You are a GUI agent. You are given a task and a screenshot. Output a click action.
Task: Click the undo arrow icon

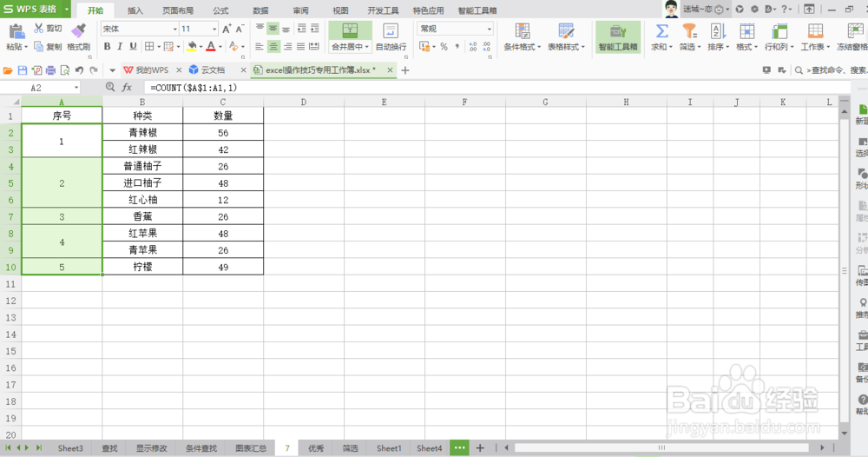coord(79,70)
